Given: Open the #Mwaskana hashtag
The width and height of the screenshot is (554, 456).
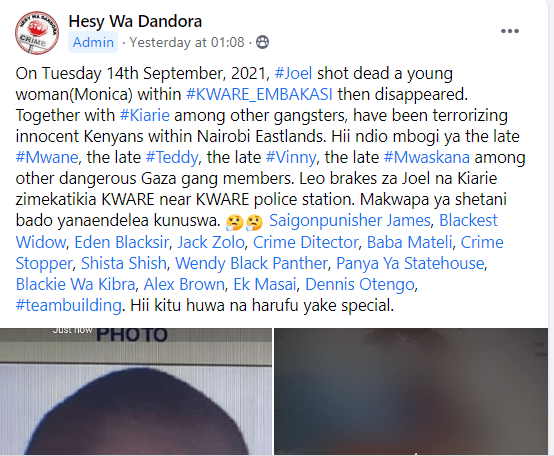Looking at the screenshot, I should [x=427, y=157].
